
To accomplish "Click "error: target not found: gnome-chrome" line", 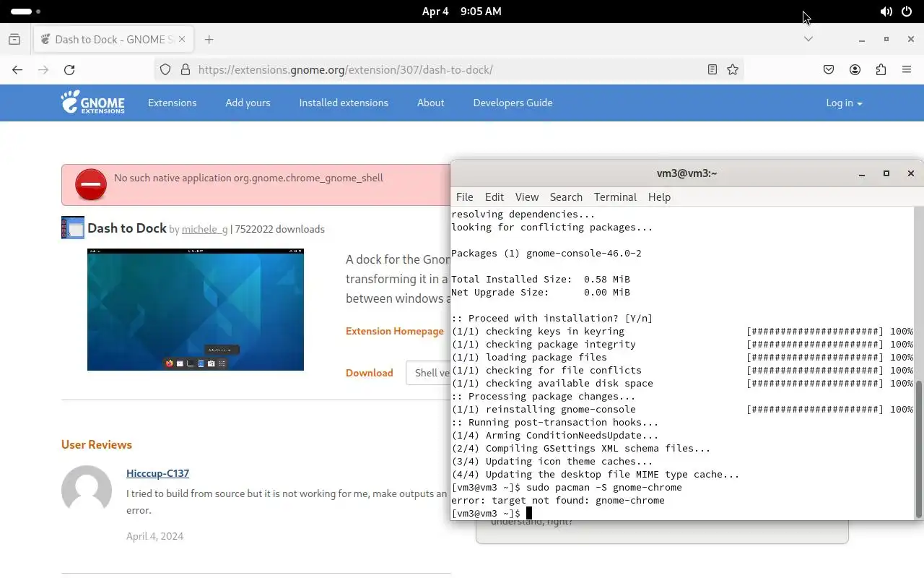I will (558, 501).
